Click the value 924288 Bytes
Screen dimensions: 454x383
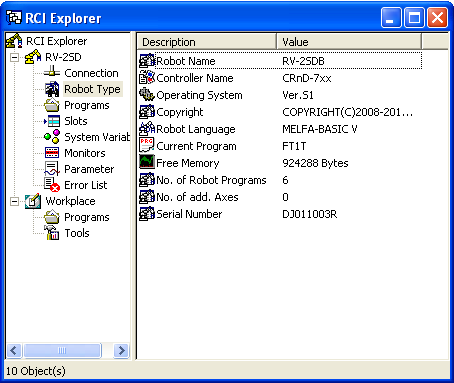pyautogui.click(x=315, y=163)
